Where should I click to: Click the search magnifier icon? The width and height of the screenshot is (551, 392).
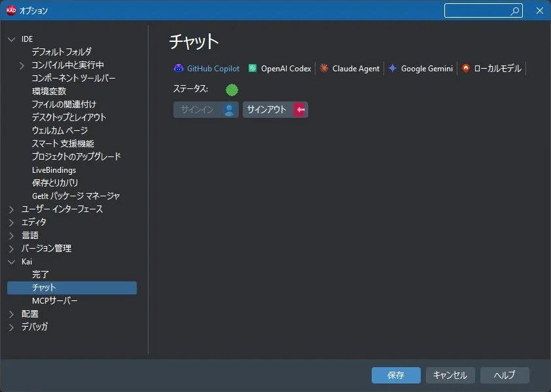pyautogui.click(x=515, y=11)
